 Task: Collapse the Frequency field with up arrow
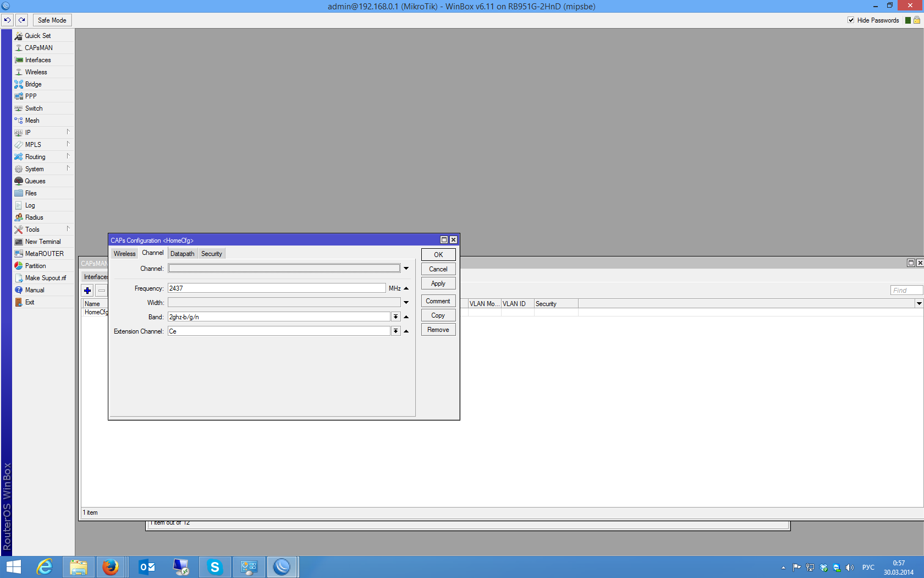pos(406,288)
